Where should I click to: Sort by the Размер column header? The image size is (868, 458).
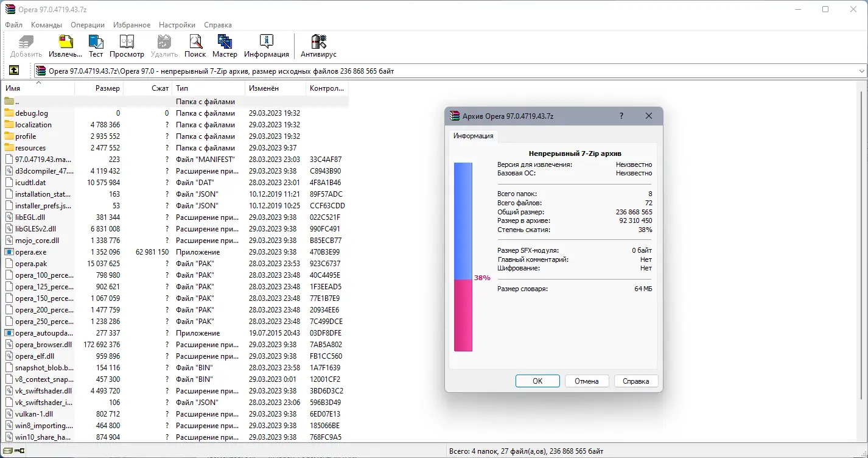99,88
